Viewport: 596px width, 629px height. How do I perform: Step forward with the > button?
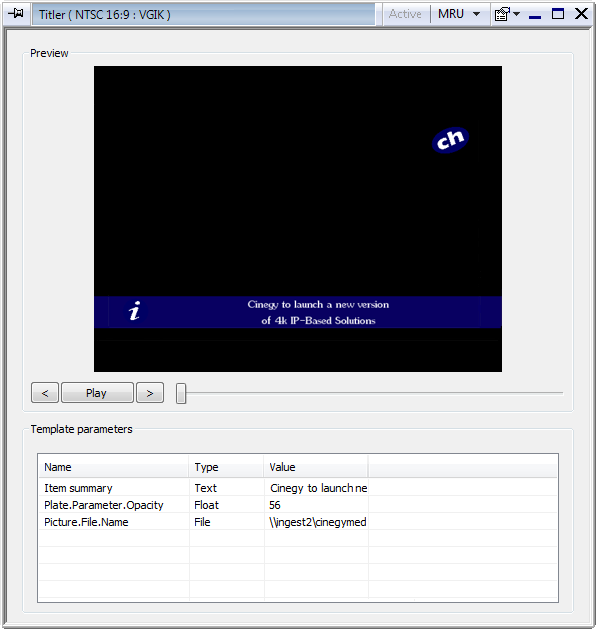[150, 393]
